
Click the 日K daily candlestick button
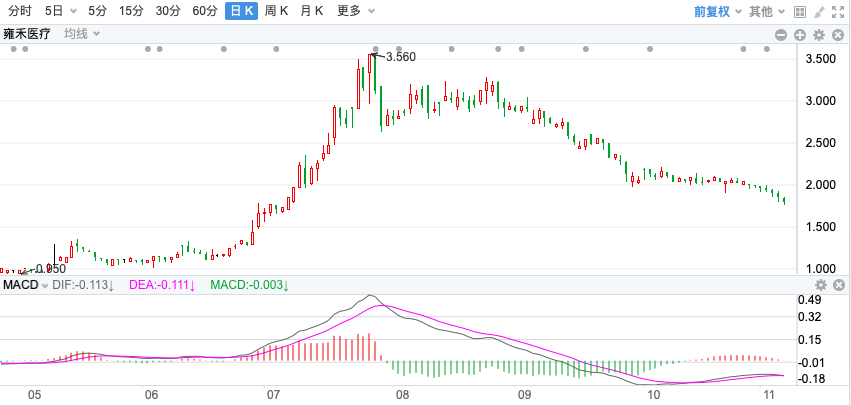click(240, 12)
